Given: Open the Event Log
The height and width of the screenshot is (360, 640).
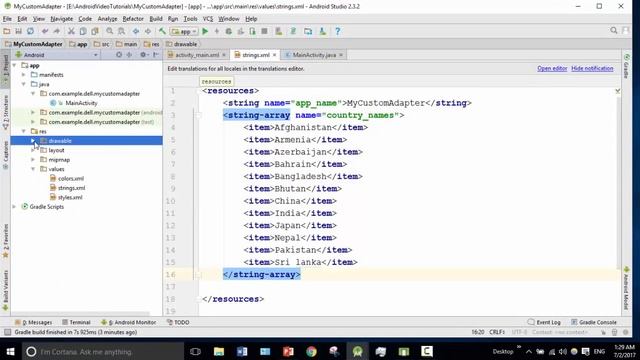Looking at the screenshot, I should (x=544, y=322).
